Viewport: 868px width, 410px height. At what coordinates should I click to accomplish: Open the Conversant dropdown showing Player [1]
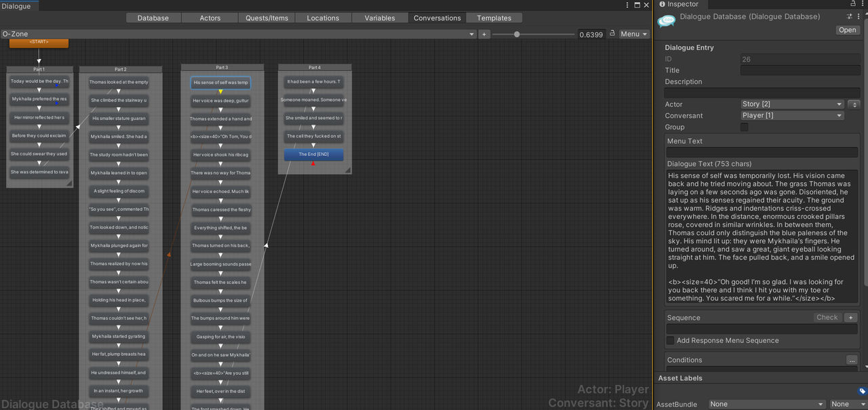pyautogui.click(x=792, y=116)
